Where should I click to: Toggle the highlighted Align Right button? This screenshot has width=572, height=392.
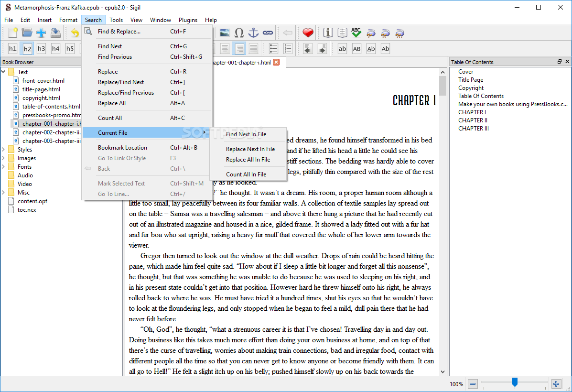239,49
